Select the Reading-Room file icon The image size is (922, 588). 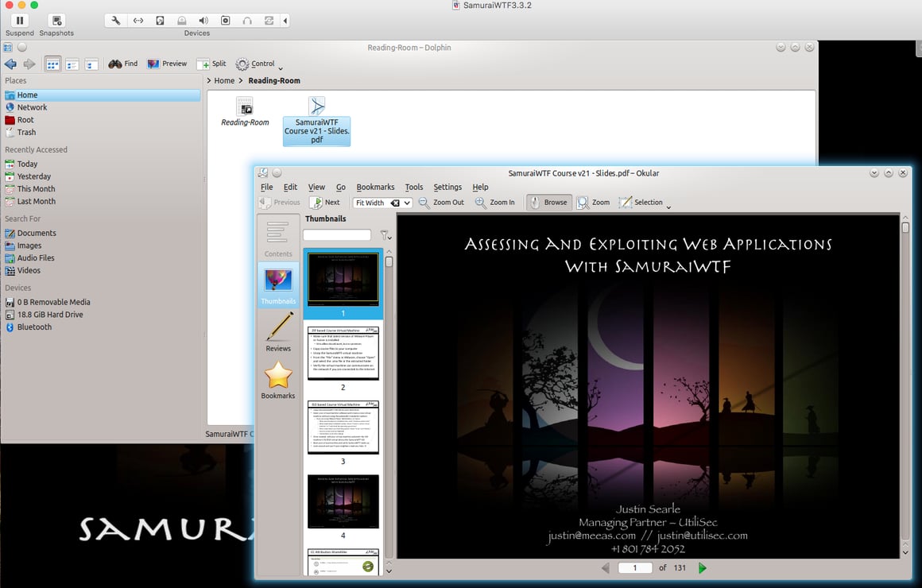[245, 112]
